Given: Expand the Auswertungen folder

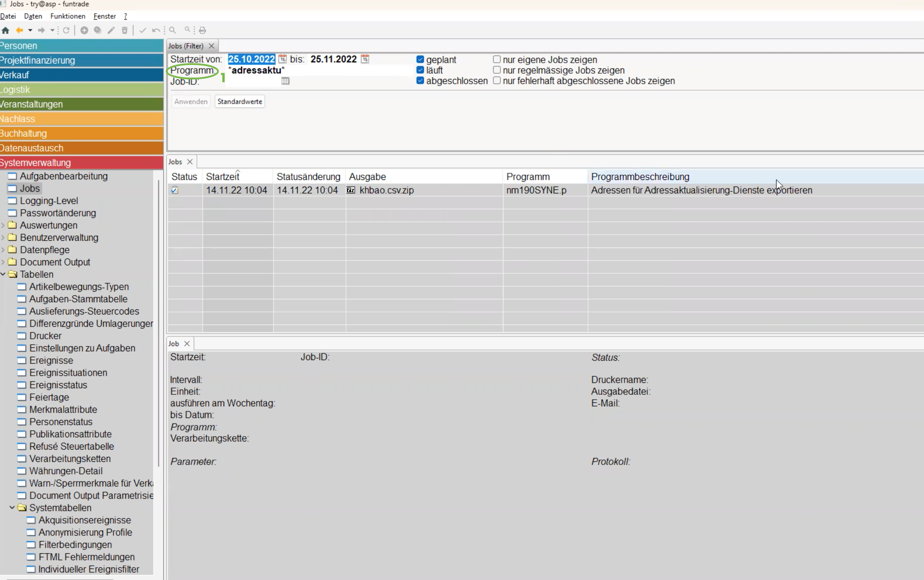Looking at the screenshot, I should click(x=4, y=225).
